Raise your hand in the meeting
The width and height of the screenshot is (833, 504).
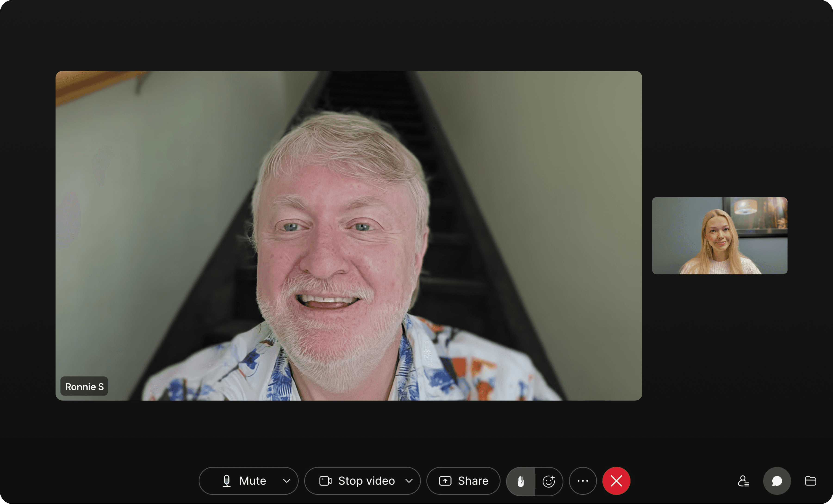pos(520,481)
